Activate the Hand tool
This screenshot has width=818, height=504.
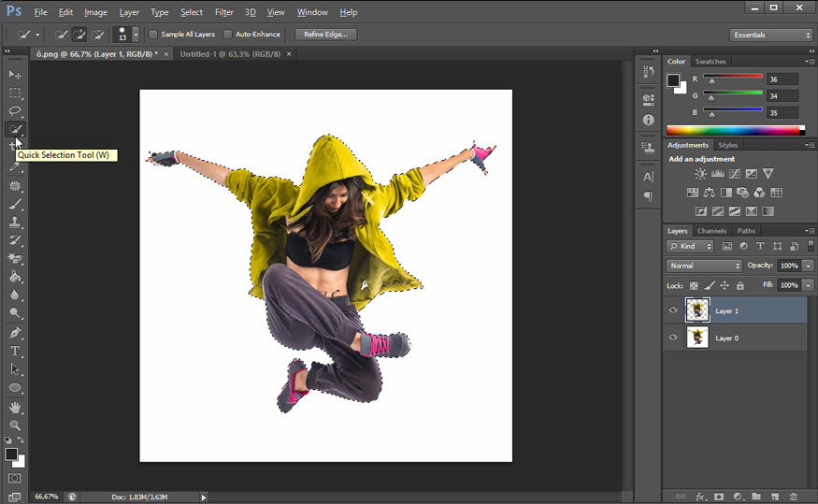15,407
